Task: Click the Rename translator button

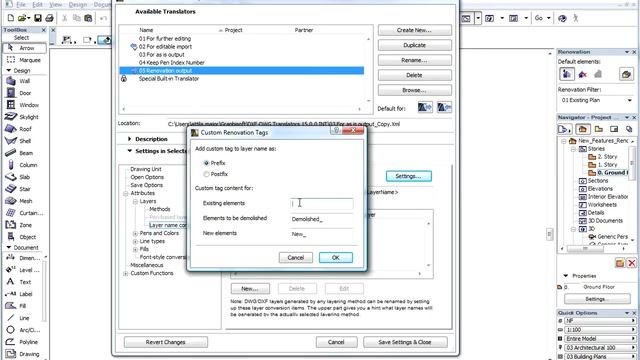Action: click(x=415, y=60)
